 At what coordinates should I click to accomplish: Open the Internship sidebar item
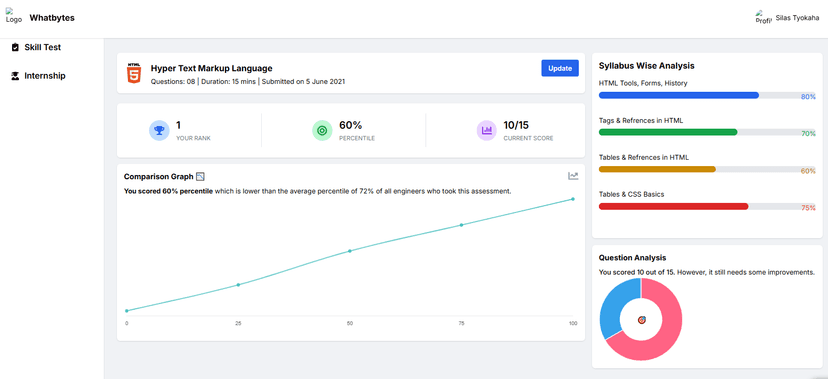[x=38, y=75]
